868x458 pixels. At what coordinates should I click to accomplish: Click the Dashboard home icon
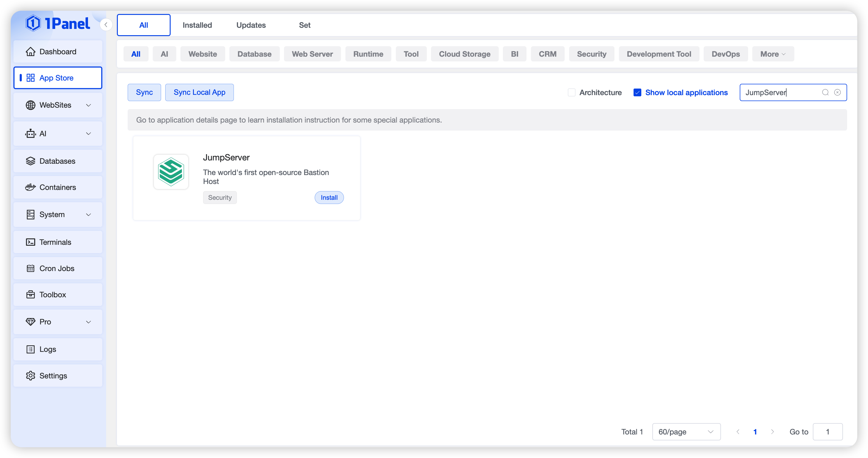click(30, 52)
